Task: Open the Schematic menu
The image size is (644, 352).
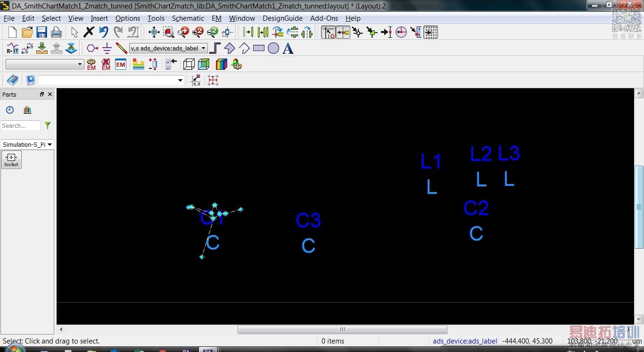Action: coord(188,18)
